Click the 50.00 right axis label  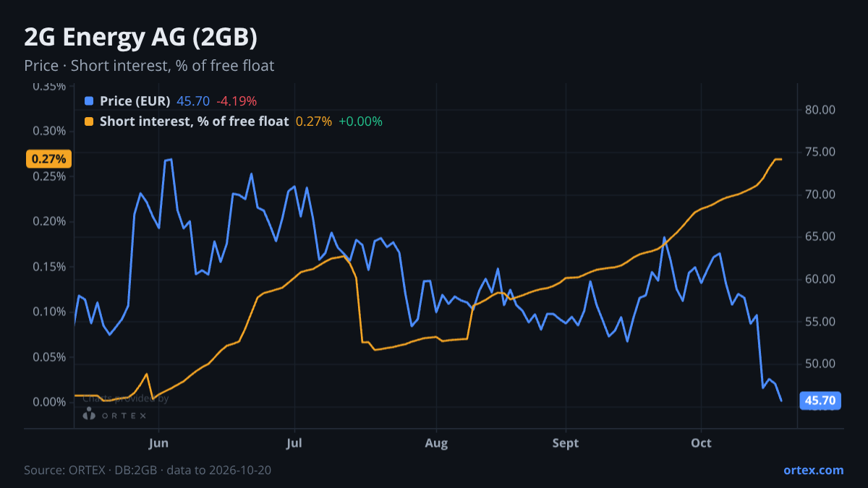tap(820, 364)
